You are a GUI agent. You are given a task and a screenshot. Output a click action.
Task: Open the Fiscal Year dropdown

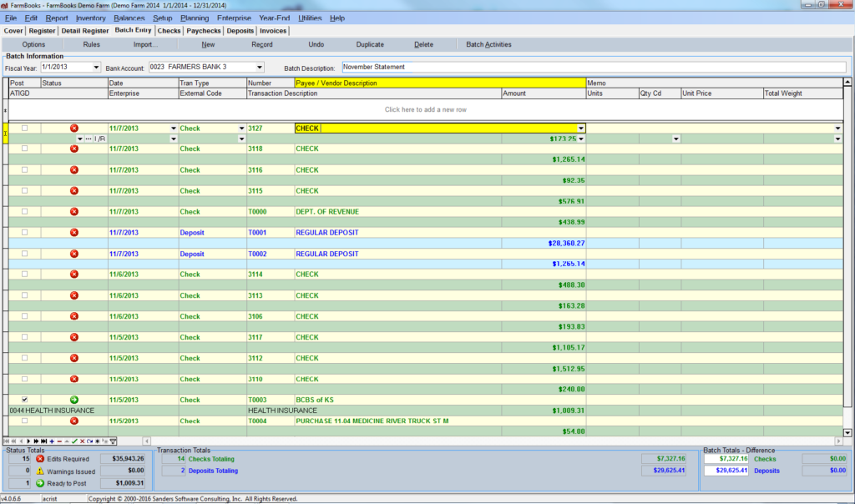pos(94,67)
